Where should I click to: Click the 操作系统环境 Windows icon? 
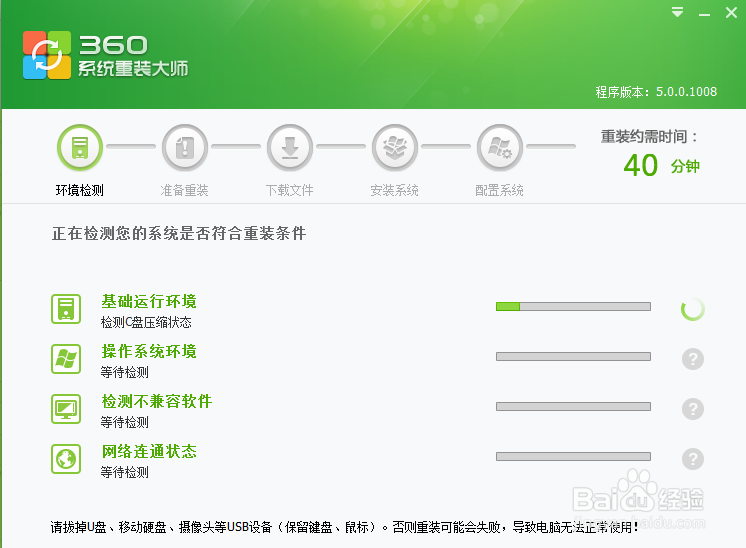[66, 359]
